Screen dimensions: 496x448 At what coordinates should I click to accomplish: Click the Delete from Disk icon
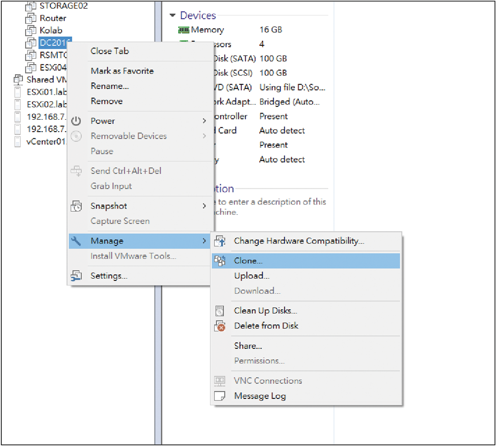point(220,326)
